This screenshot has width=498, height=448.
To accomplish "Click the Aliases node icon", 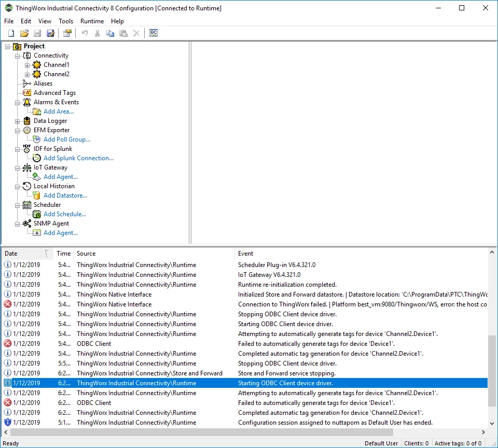I will tap(27, 83).
